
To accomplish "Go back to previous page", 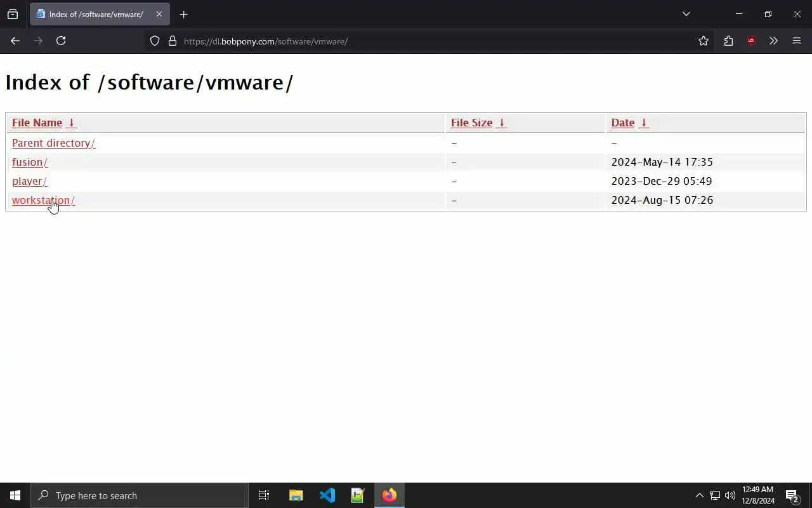I will (15, 41).
